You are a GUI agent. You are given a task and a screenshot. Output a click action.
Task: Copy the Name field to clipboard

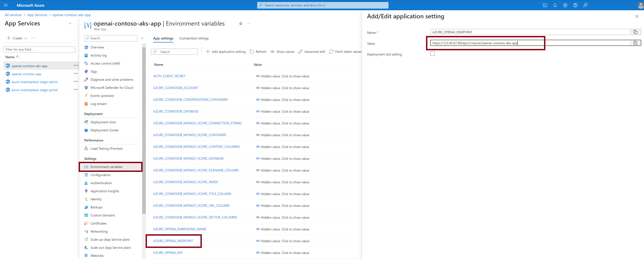pyautogui.click(x=635, y=32)
